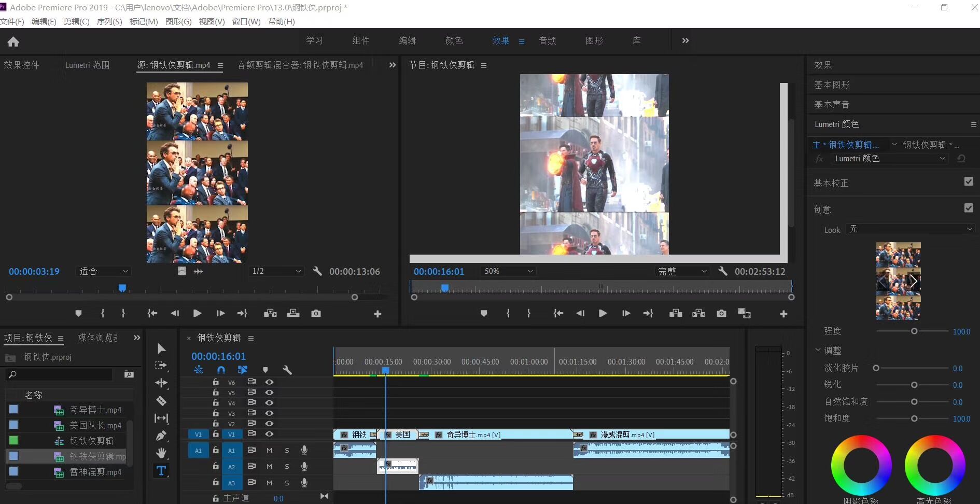This screenshot has width=980, height=504.
Task: Solo audio track A2
Action: point(287,467)
